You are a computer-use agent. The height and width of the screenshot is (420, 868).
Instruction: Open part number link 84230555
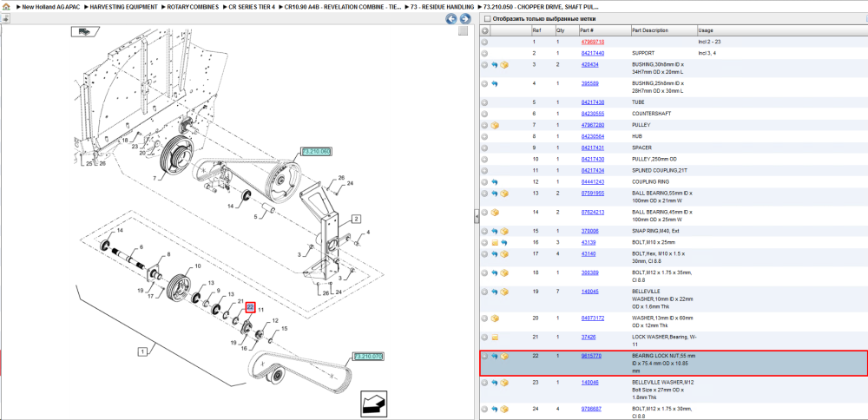coord(592,114)
